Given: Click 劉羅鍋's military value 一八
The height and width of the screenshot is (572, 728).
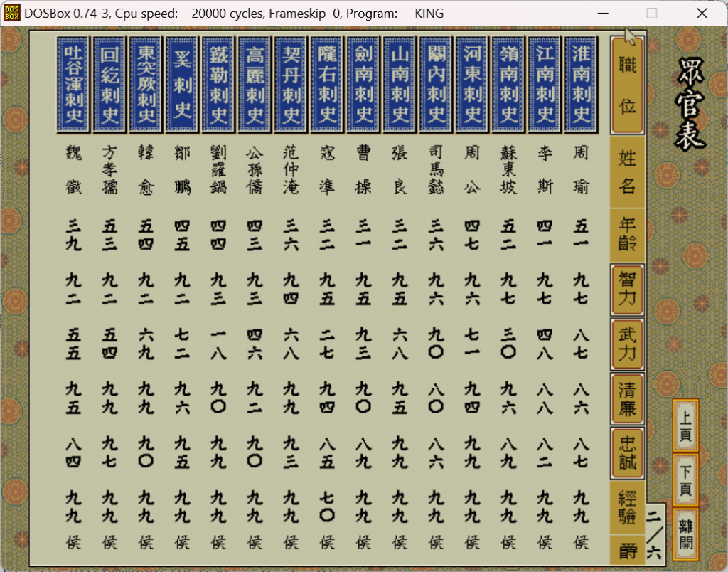Looking at the screenshot, I should 219,344.
